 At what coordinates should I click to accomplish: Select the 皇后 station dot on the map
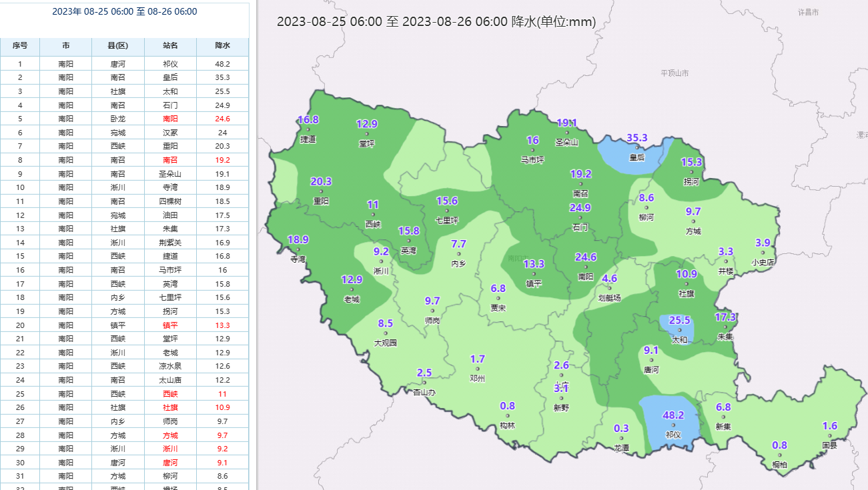pos(637,149)
